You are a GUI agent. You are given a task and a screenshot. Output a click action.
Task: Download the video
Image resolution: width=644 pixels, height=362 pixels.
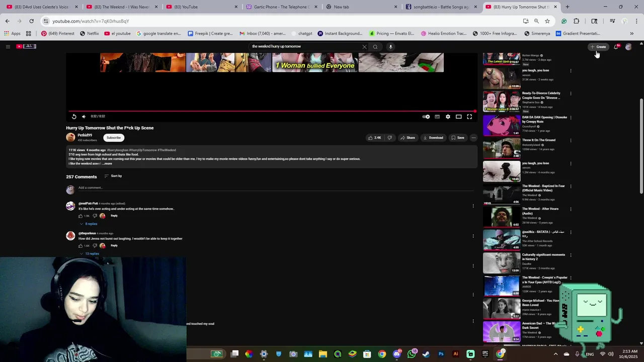[x=433, y=138]
